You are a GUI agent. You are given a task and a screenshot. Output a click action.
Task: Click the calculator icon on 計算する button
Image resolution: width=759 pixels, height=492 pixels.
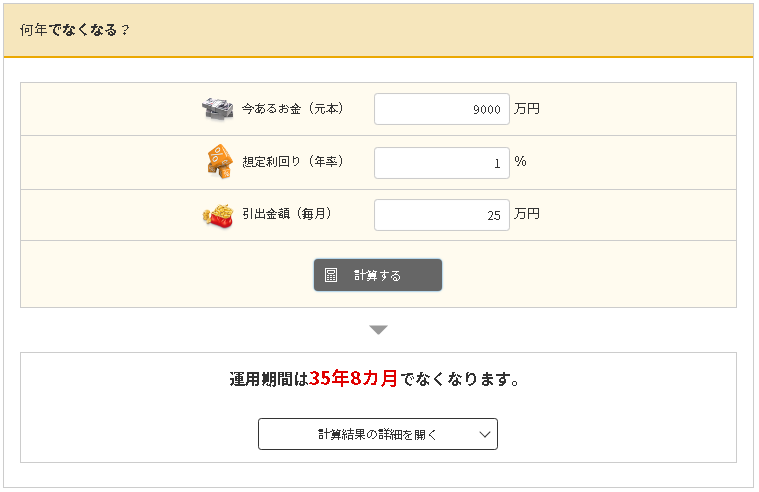coord(331,275)
